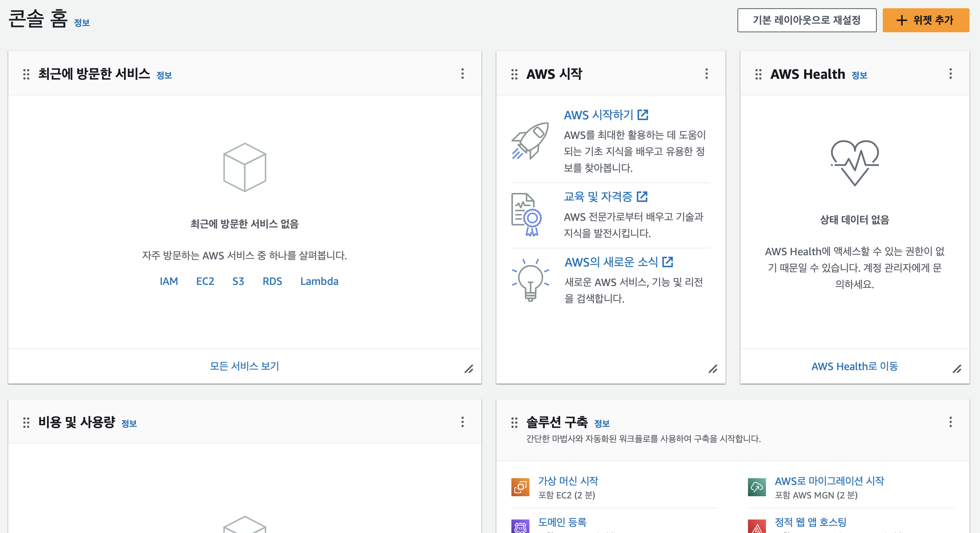Click the rocket icon beside AWS 시작하기
The height and width of the screenshot is (533, 980).
pos(530,141)
